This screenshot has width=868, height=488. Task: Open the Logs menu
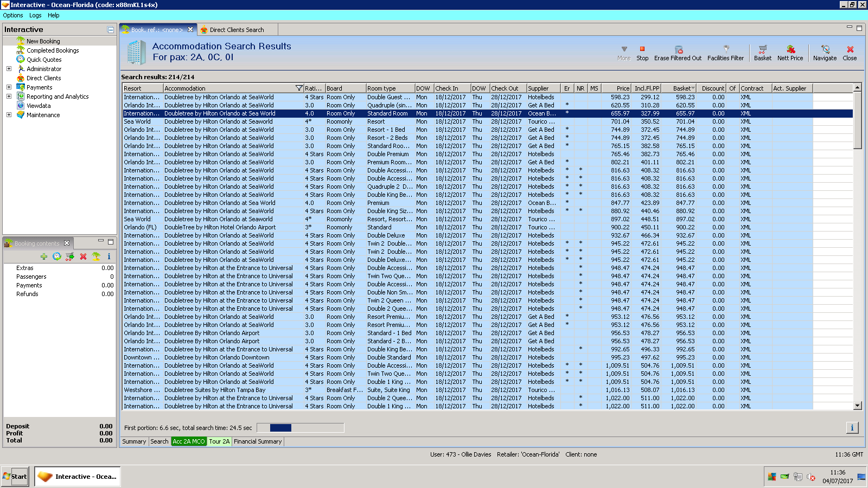pos(35,15)
